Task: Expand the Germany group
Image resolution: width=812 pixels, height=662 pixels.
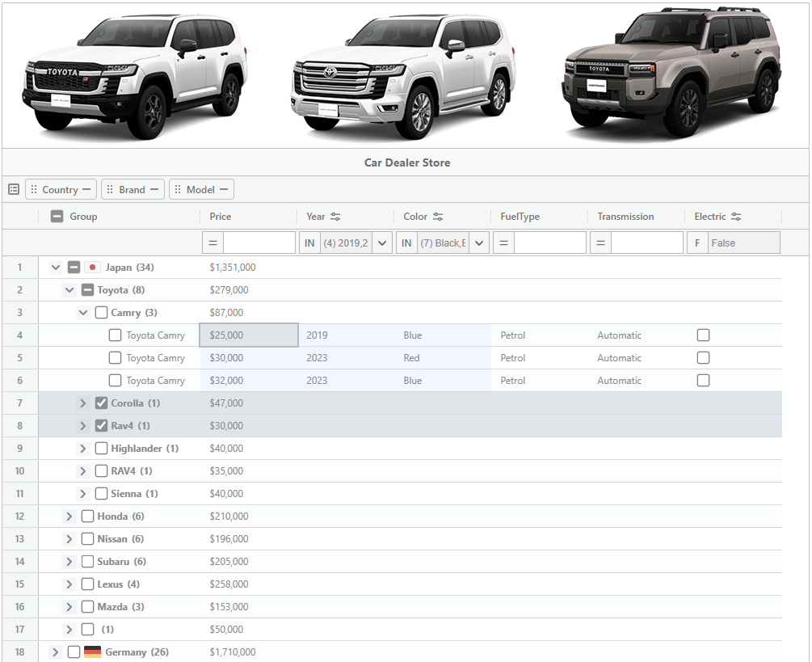Action: pos(56,651)
